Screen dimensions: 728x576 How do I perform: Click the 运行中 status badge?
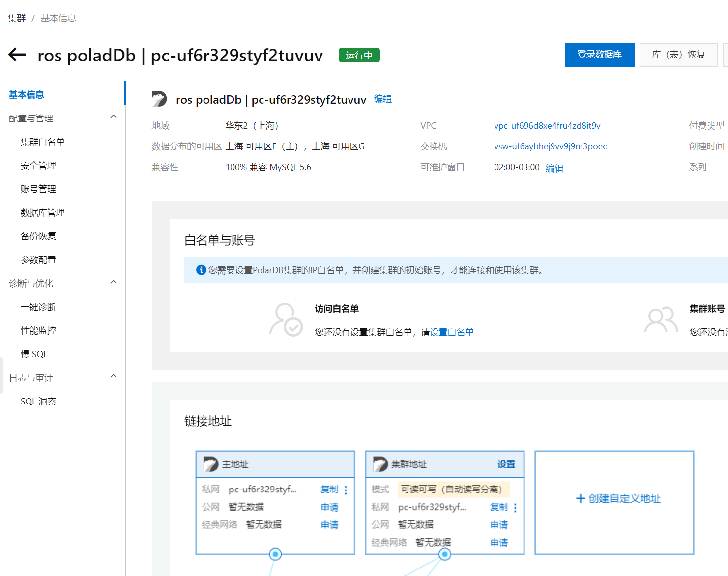[x=359, y=55]
